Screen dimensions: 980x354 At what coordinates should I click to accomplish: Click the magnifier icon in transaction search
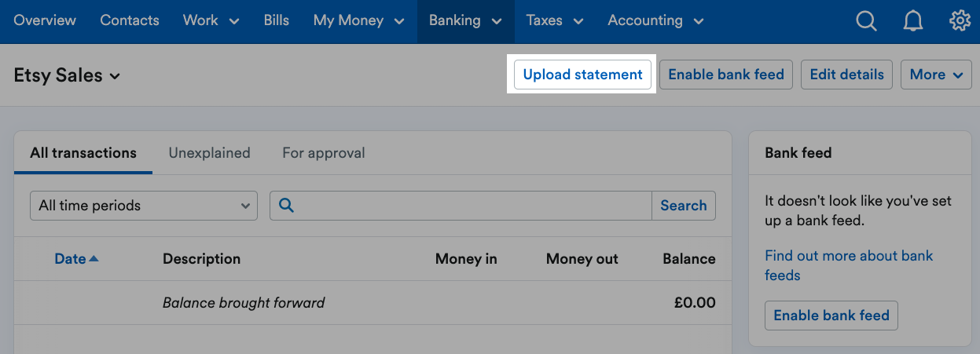pyautogui.click(x=287, y=206)
